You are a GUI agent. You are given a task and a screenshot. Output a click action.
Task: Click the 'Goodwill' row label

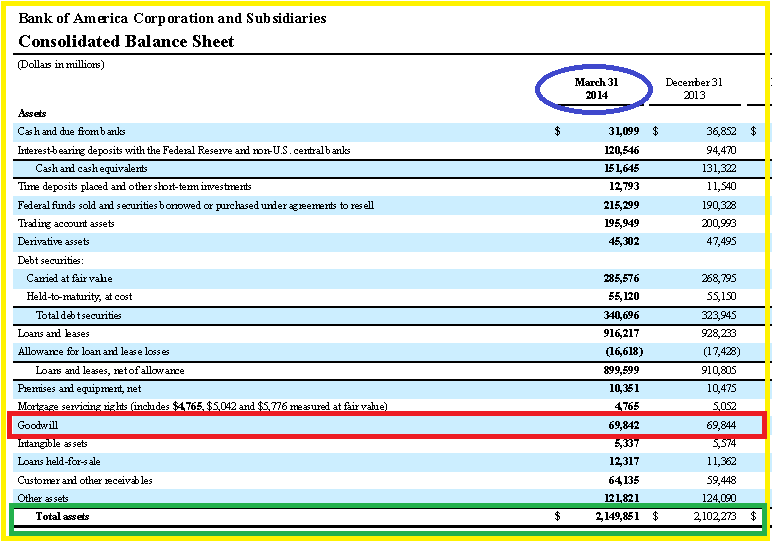pyautogui.click(x=38, y=425)
